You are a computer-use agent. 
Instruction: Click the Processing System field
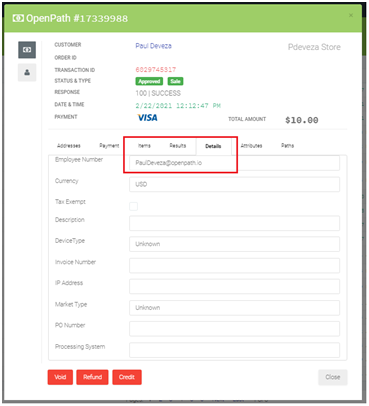click(x=234, y=350)
